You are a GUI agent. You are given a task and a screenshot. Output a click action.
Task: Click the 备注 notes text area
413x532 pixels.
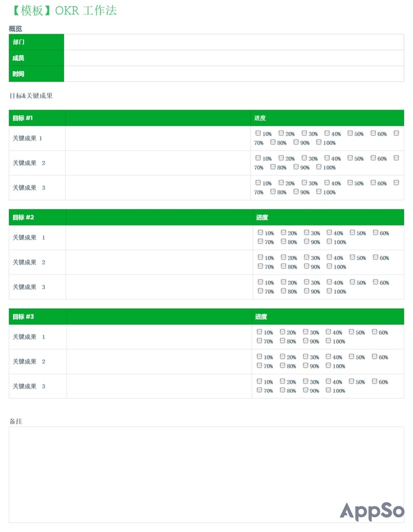click(172, 471)
